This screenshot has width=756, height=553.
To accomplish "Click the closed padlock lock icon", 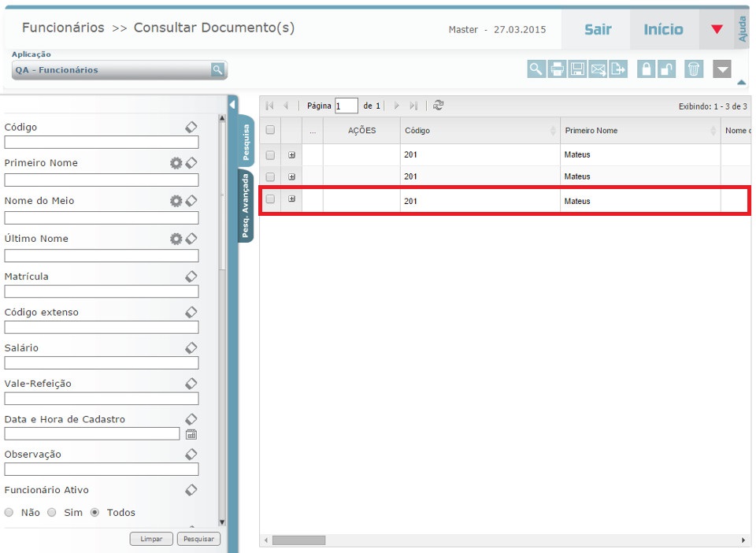I will point(646,69).
